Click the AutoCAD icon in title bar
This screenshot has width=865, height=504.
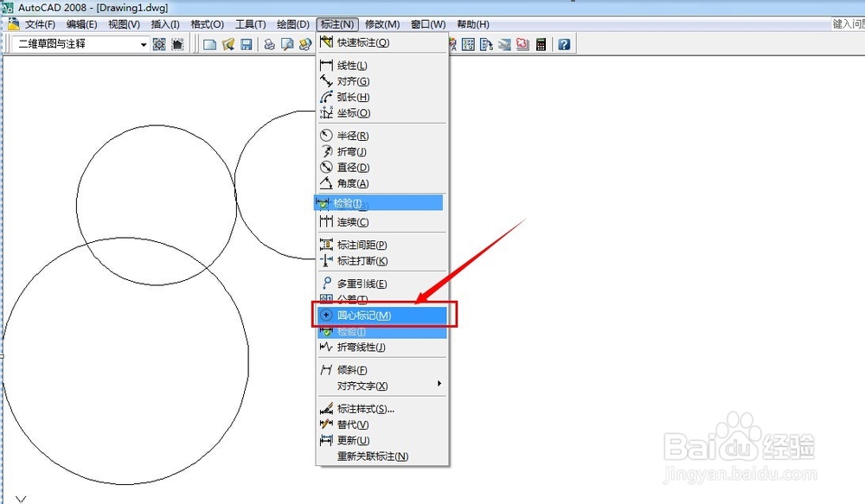click(x=8, y=8)
